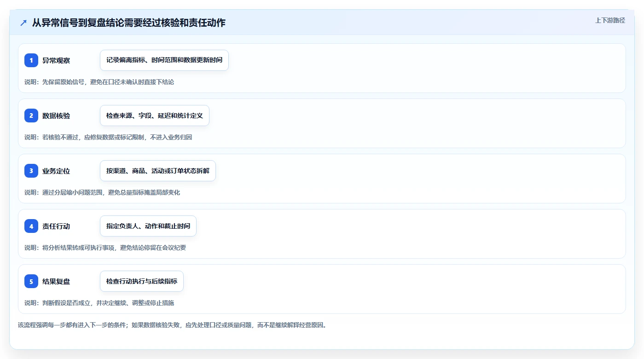The image size is (644, 359).
Task: Select the 结果复盘 step title
Action: pos(56,281)
